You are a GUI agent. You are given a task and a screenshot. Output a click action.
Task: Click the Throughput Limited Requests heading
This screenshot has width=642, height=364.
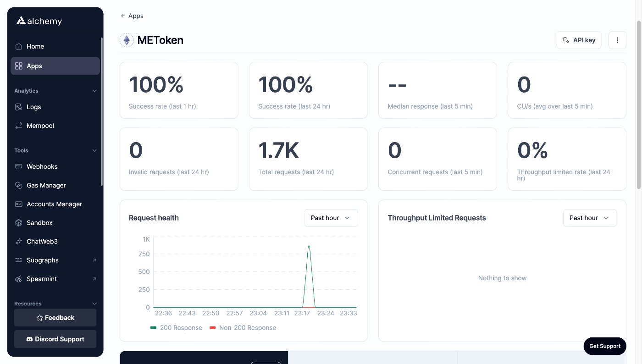(437, 218)
